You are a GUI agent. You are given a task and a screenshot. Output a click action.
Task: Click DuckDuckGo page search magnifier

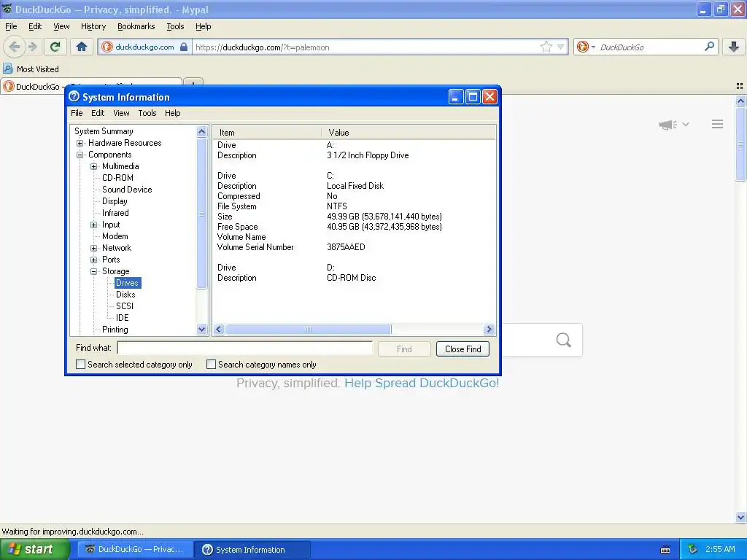[564, 340]
